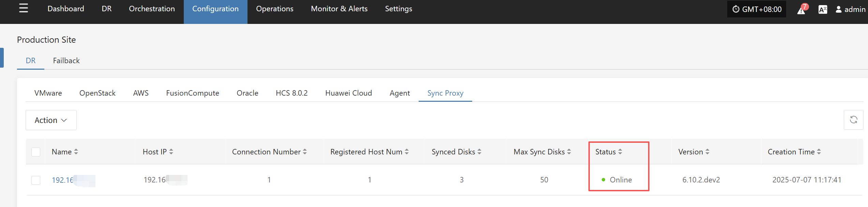Screen dimensions: 868x207
Task: Open the Huawei Cloud tab
Action: coord(348,93)
